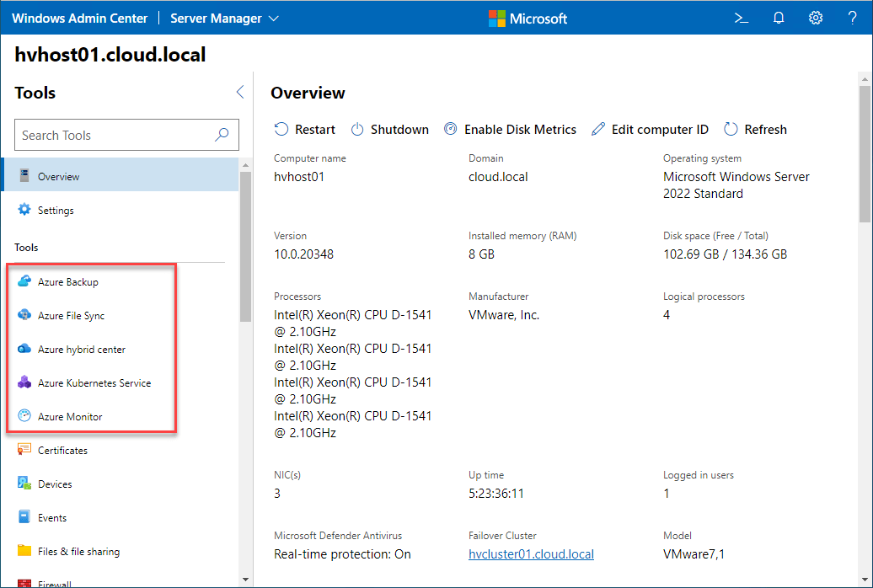Open the Settings tool
The height and width of the screenshot is (588, 873).
pos(120,210)
